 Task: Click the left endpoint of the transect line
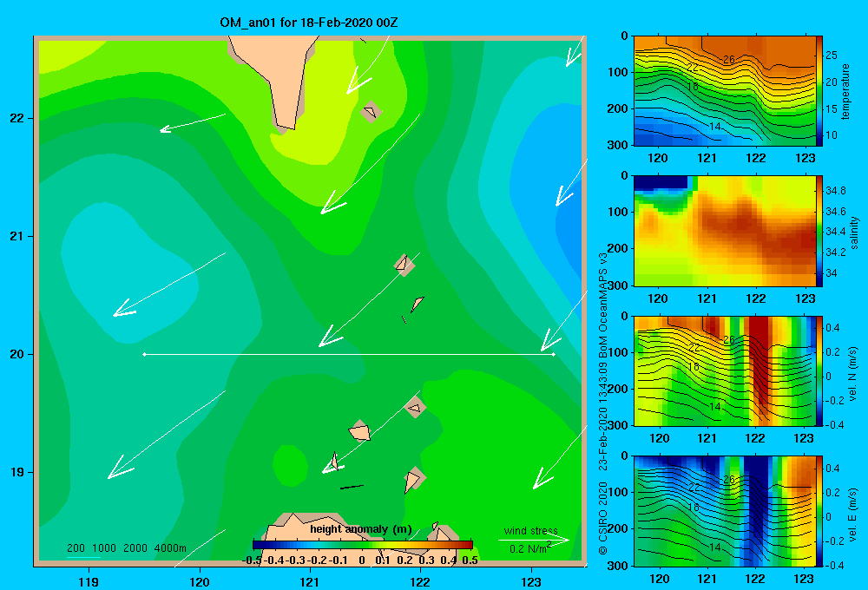pyautogui.click(x=144, y=354)
